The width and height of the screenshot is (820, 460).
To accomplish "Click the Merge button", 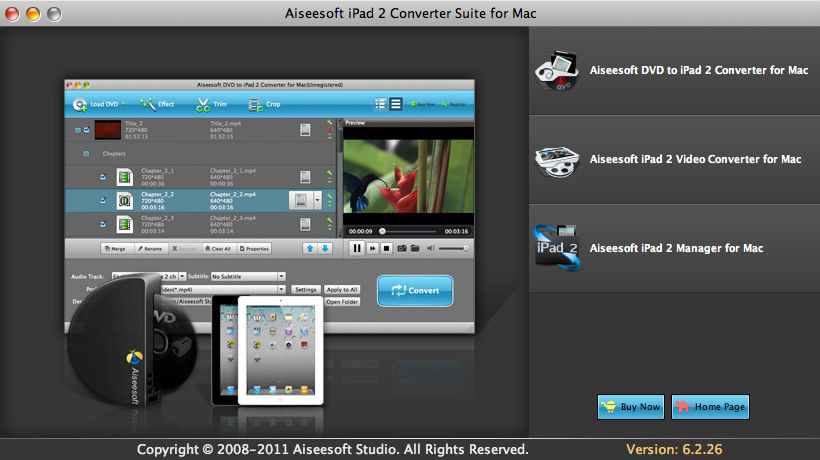I will (x=115, y=249).
